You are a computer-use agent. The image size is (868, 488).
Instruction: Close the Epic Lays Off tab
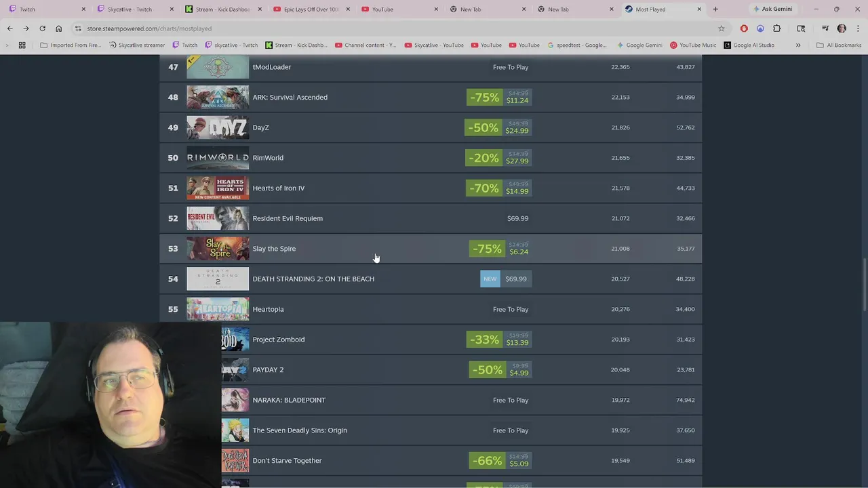(x=347, y=9)
